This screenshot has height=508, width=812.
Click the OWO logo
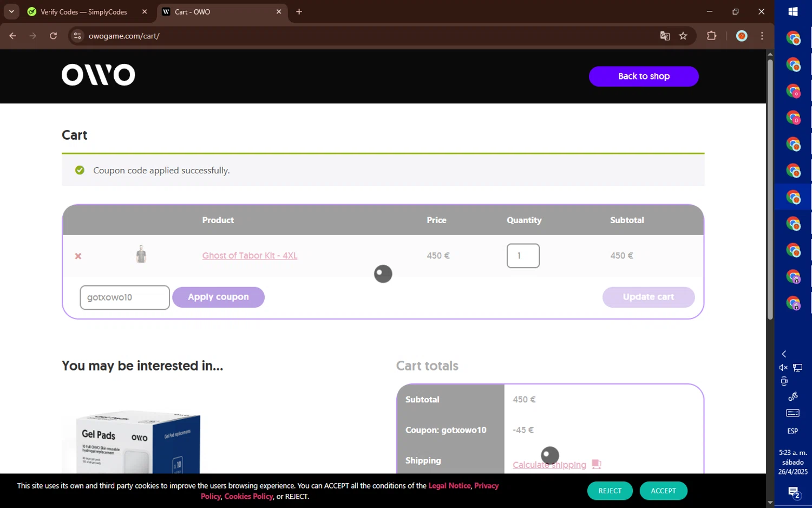(99, 75)
